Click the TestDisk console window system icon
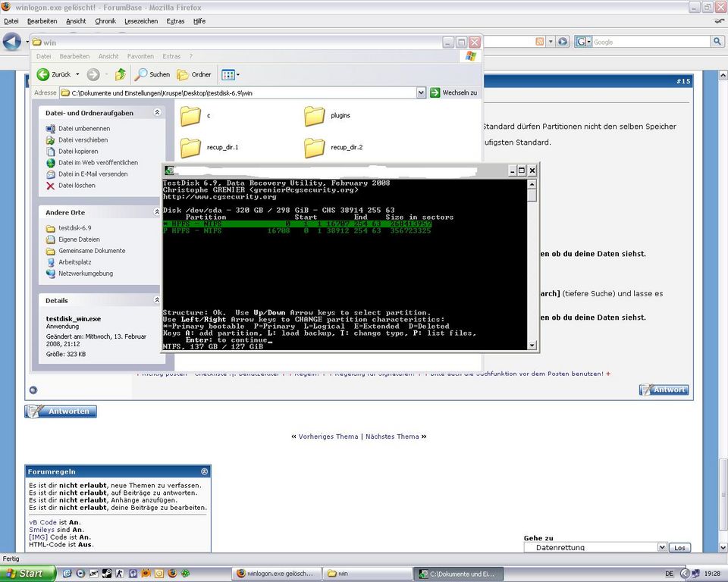The width and height of the screenshot is (728, 582). 169,171
